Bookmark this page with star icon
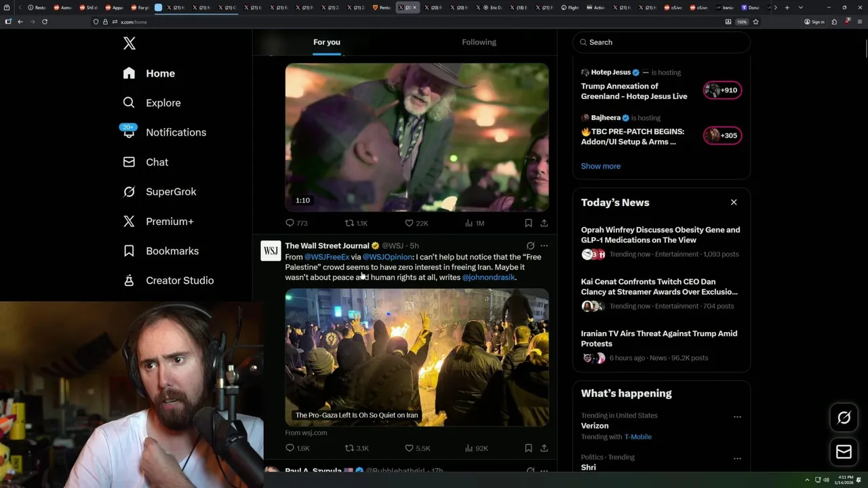The height and width of the screenshot is (488, 868). [755, 22]
